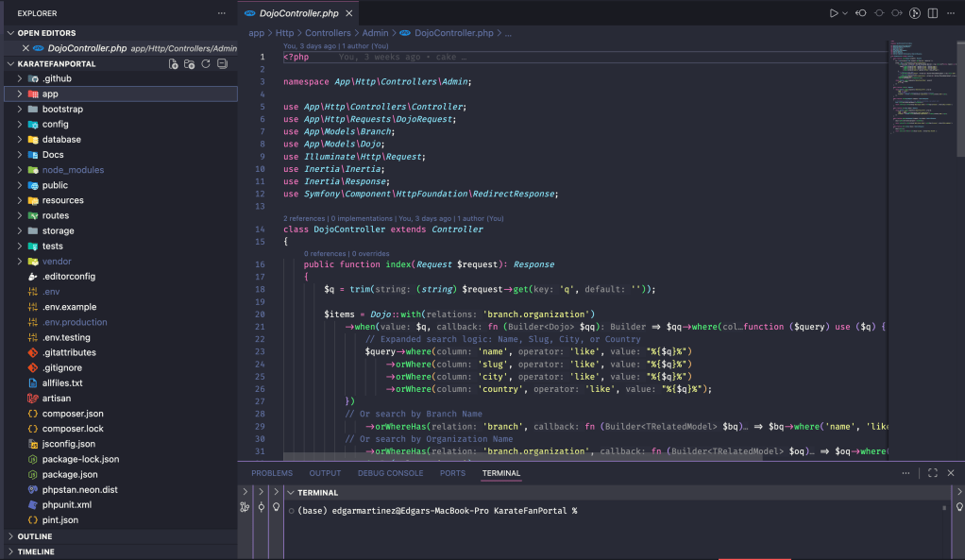Click Controllers in the breadcrumb path
The width and height of the screenshot is (965, 560).
(x=328, y=33)
